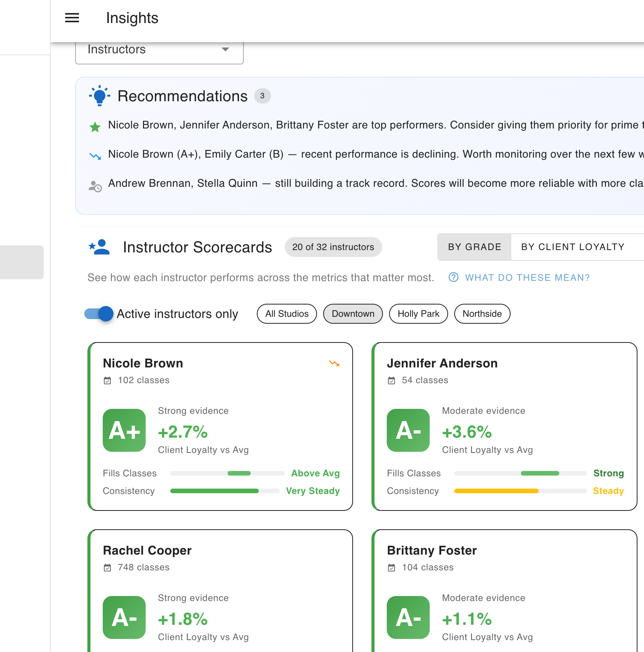Click the question mark help icon
Image resolution: width=644 pixels, height=652 pixels.
453,277
